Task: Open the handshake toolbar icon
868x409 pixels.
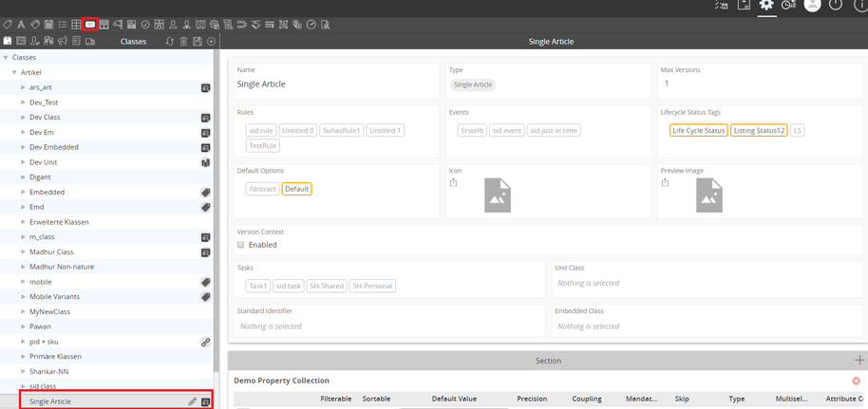Action: (255, 25)
